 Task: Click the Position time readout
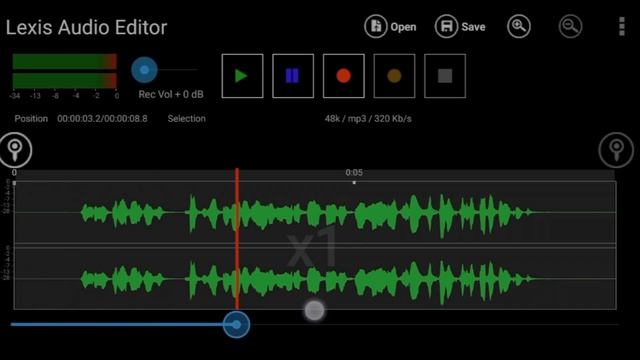102,119
